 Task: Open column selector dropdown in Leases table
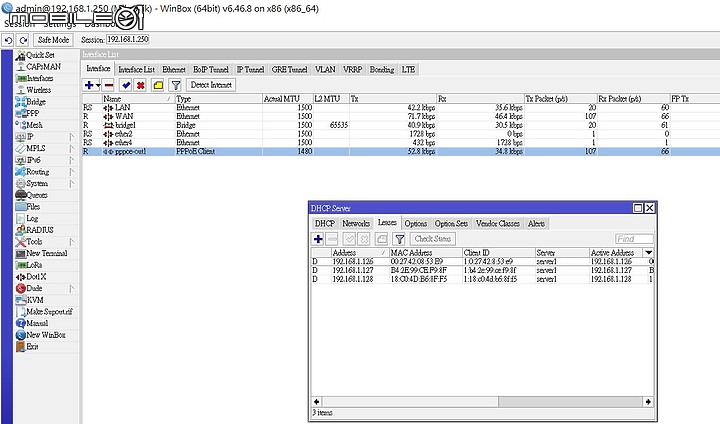(x=648, y=253)
